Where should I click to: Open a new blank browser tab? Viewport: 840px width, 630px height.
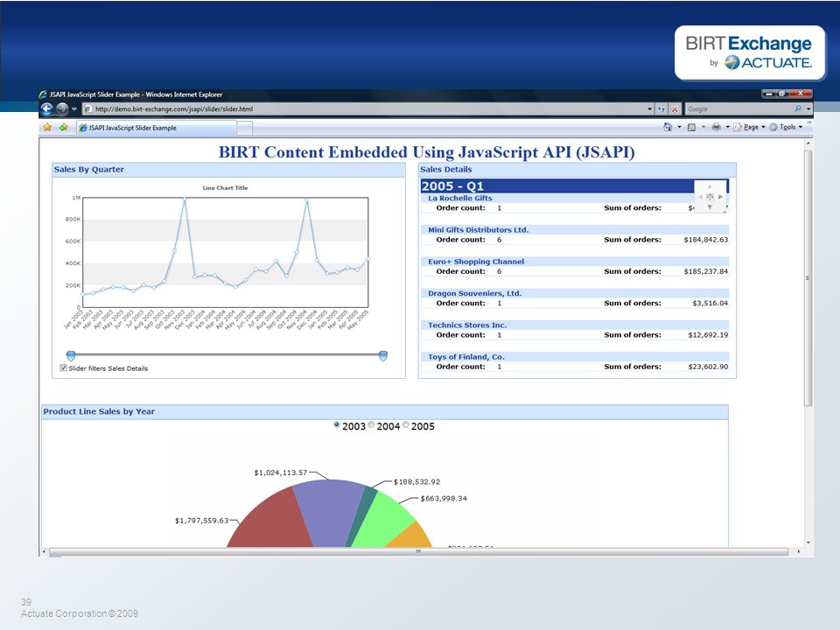pos(244,128)
